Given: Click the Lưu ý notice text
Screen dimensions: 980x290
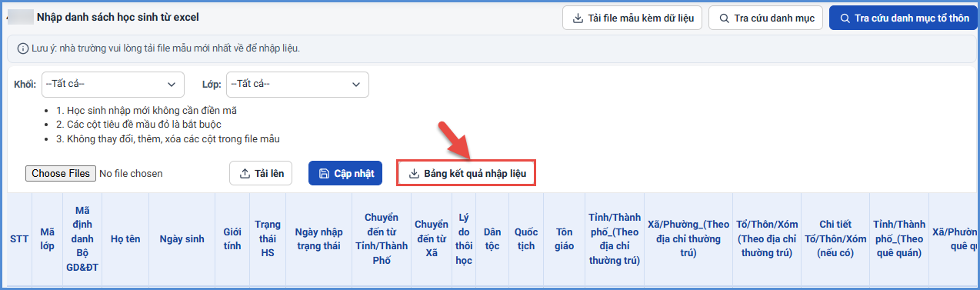Looking at the screenshot, I should click(165, 48).
